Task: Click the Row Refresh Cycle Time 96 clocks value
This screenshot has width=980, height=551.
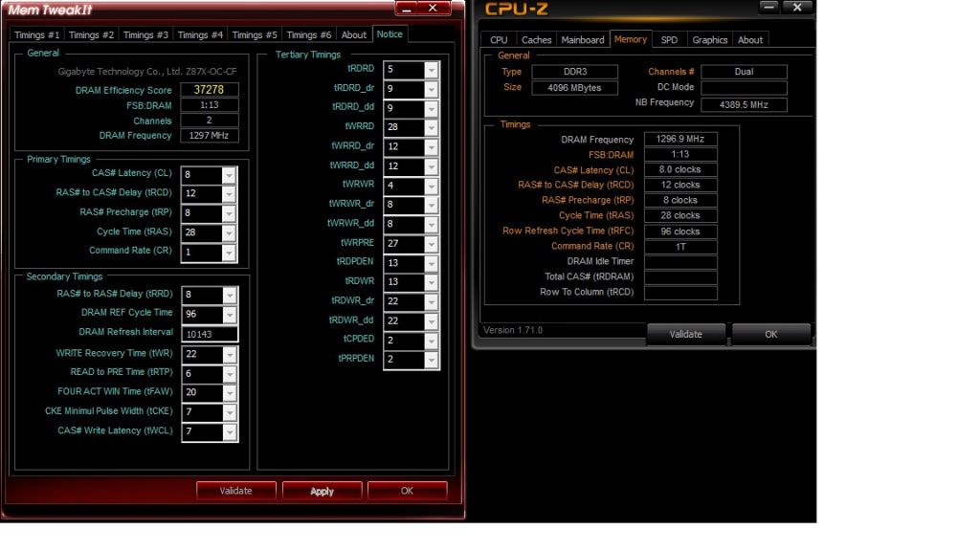Action: click(680, 231)
